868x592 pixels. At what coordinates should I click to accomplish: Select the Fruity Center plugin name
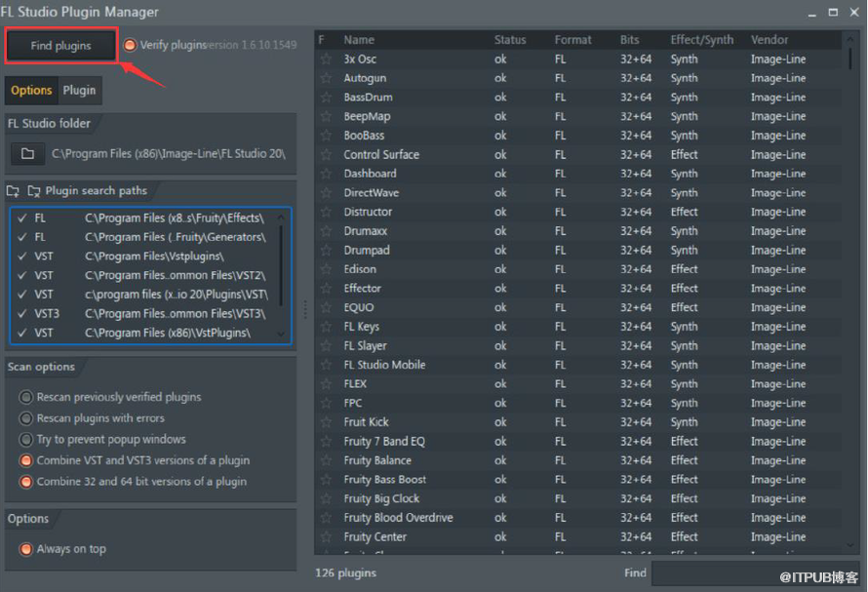(x=375, y=537)
